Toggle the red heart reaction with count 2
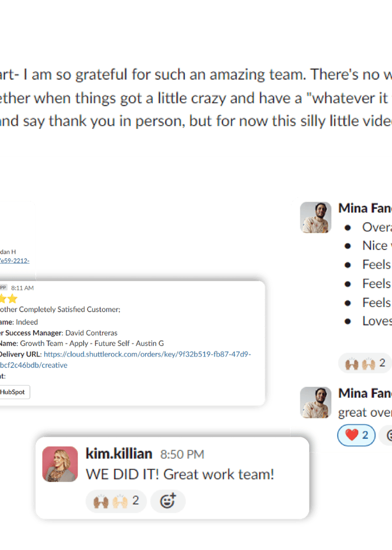Image resolution: width=392 pixels, height=550 pixels. [x=356, y=435]
